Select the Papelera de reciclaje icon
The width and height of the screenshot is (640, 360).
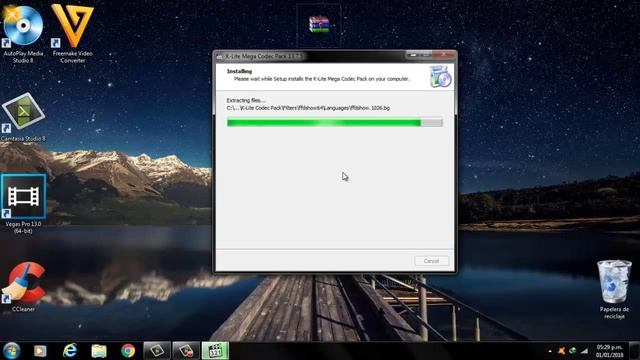614,290
